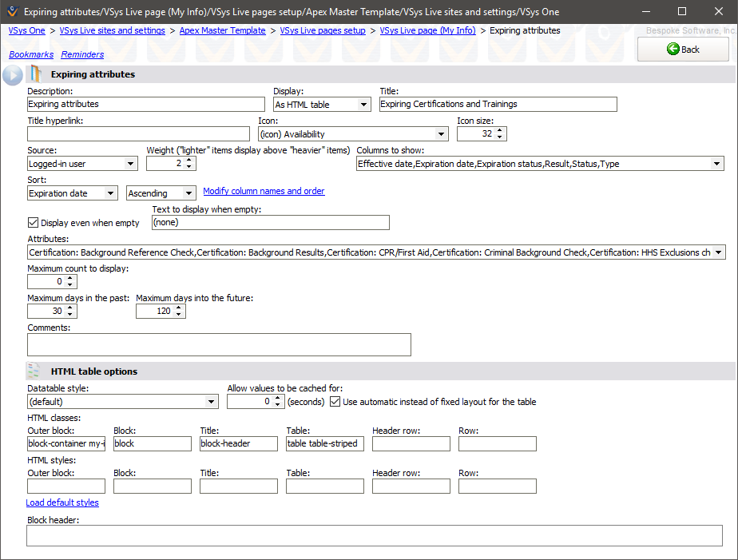Click the Expiring attributes section book icon
The image size is (738, 560).
click(35, 74)
